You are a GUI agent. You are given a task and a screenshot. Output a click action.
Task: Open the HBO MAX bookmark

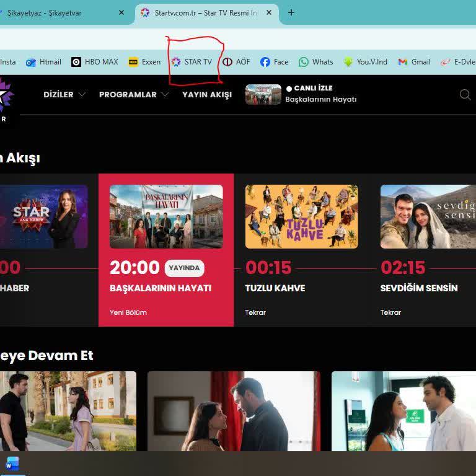(94, 62)
